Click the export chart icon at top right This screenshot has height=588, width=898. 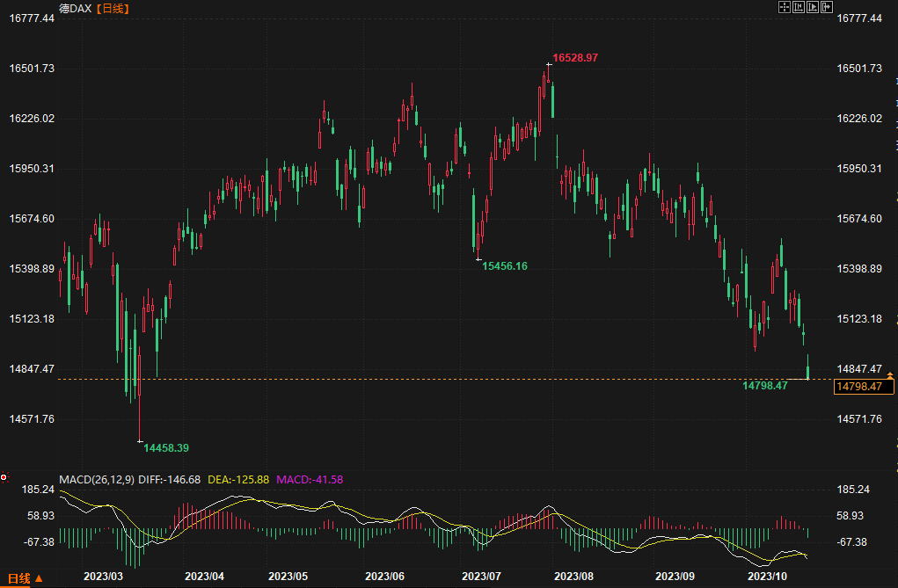click(x=827, y=7)
